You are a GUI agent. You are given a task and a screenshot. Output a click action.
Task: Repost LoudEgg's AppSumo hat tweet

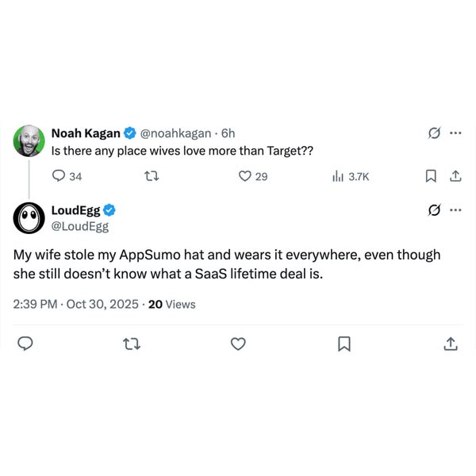click(132, 344)
